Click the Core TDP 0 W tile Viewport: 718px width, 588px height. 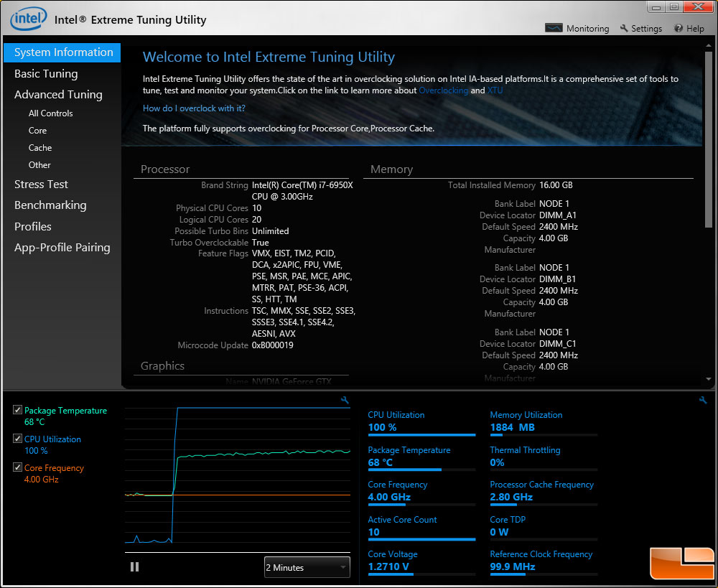[544, 528]
